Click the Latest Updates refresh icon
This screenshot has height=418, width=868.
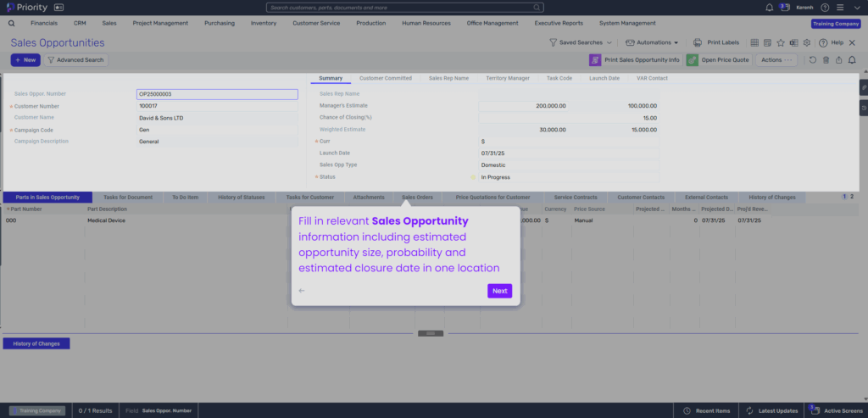(x=750, y=411)
